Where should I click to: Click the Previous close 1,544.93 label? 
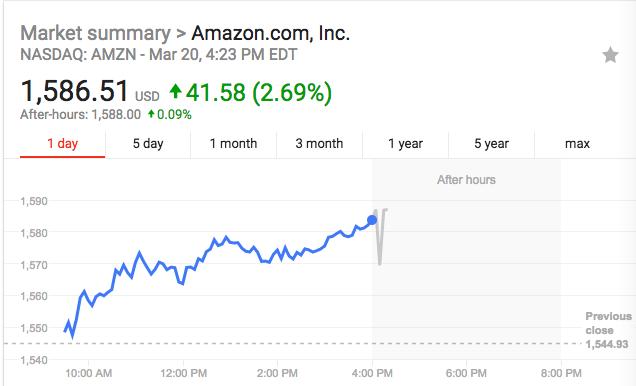(608, 330)
